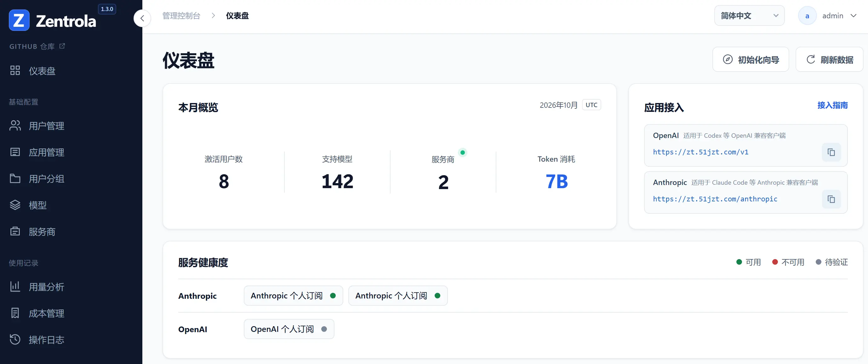Screen dimensions: 868x364
Task: Click the OpenAI 个人订阅 health chip
Action: pos(289,329)
